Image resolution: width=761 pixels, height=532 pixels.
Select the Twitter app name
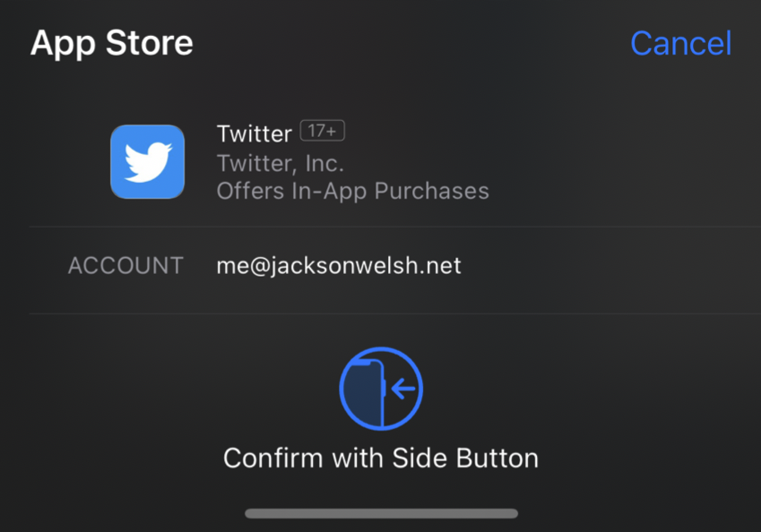click(x=254, y=133)
